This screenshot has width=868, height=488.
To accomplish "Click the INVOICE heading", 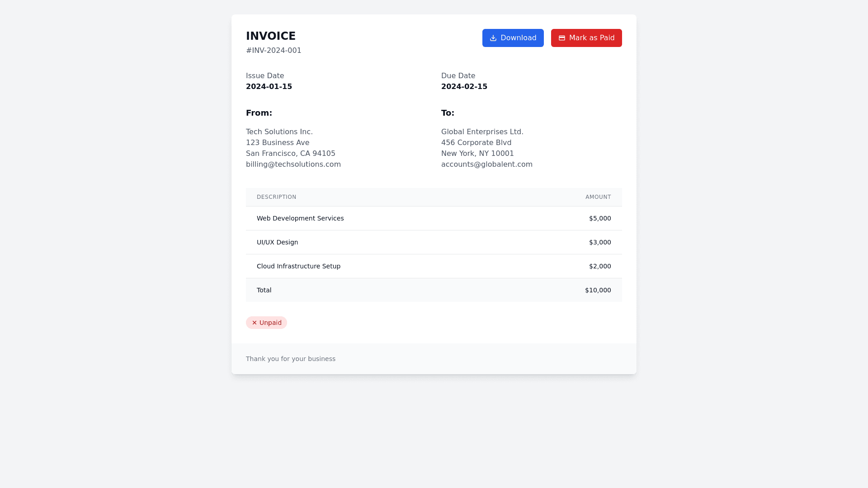I will coord(271,36).
